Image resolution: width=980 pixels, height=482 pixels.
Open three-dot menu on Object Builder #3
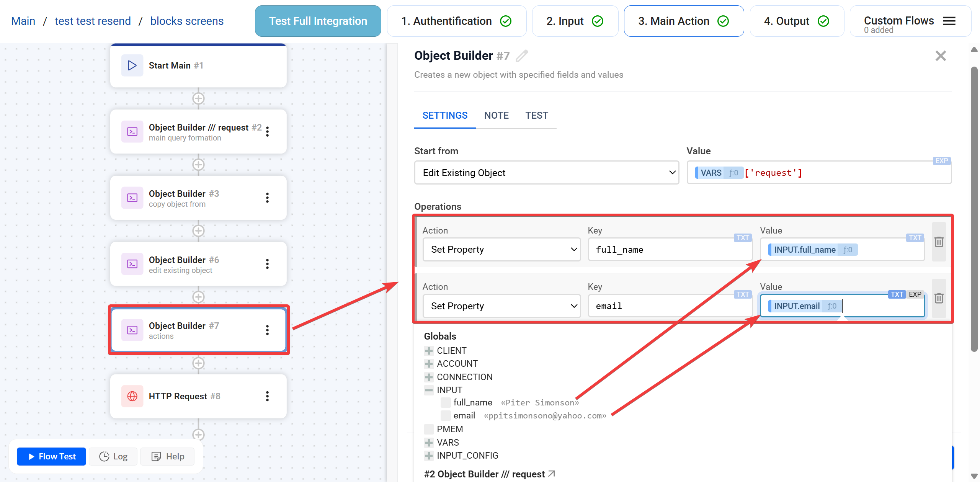click(267, 198)
